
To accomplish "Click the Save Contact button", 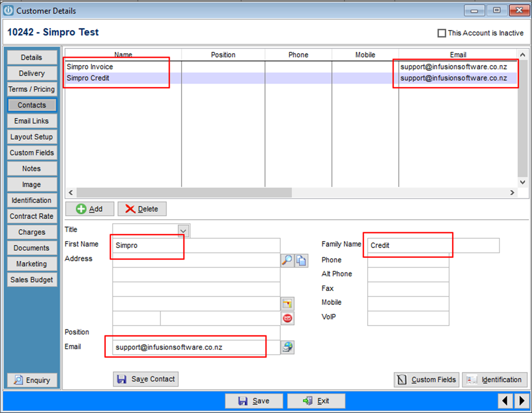I will (145, 379).
